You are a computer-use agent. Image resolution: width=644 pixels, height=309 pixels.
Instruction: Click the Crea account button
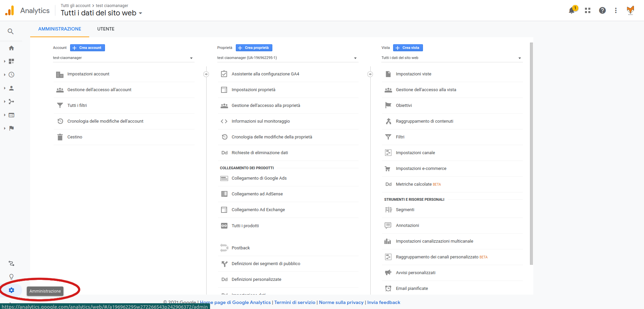88,48
